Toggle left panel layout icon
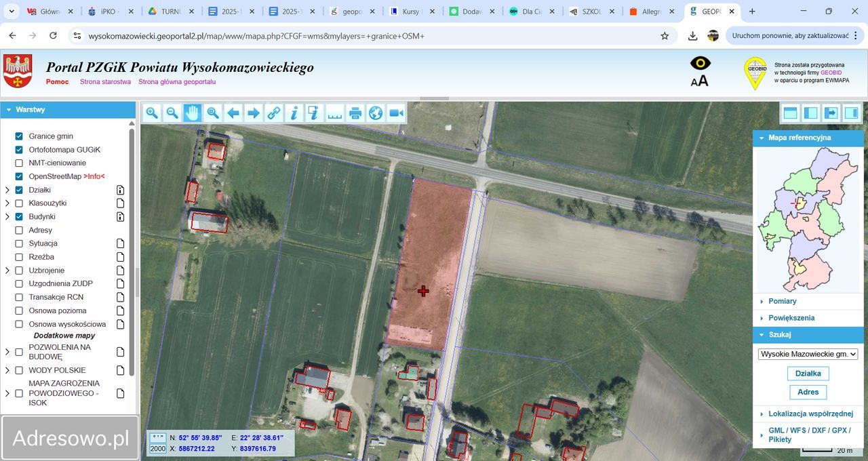The width and height of the screenshot is (868, 461). [x=810, y=113]
